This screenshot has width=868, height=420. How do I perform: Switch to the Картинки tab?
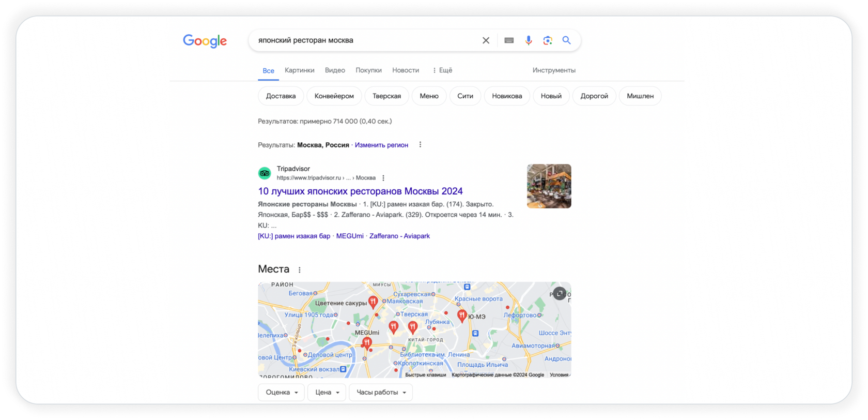pyautogui.click(x=300, y=70)
